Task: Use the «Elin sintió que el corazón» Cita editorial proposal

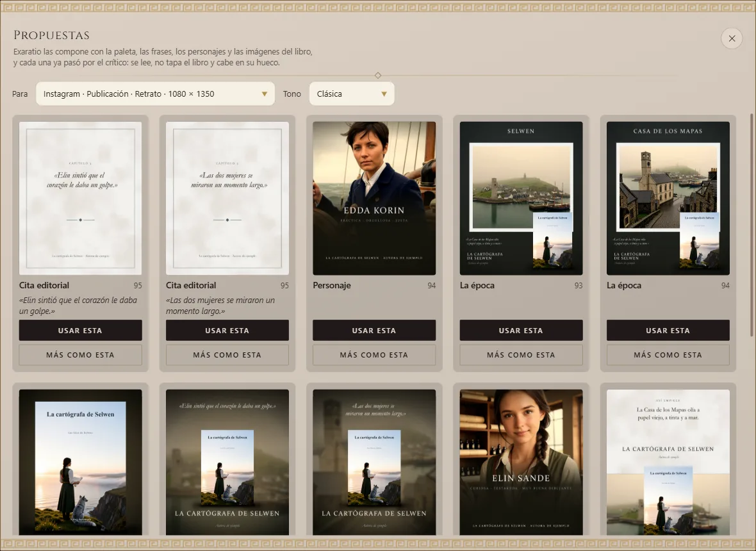Action: click(81, 330)
